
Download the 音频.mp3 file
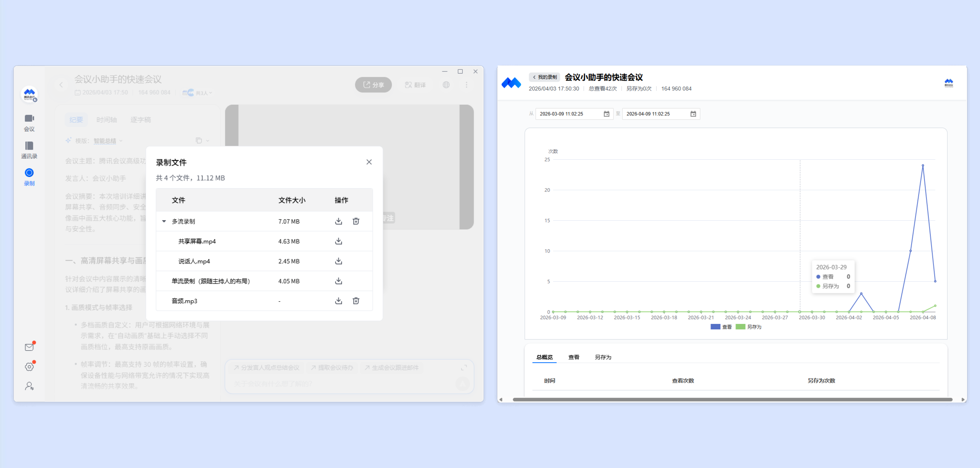point(338,301)
